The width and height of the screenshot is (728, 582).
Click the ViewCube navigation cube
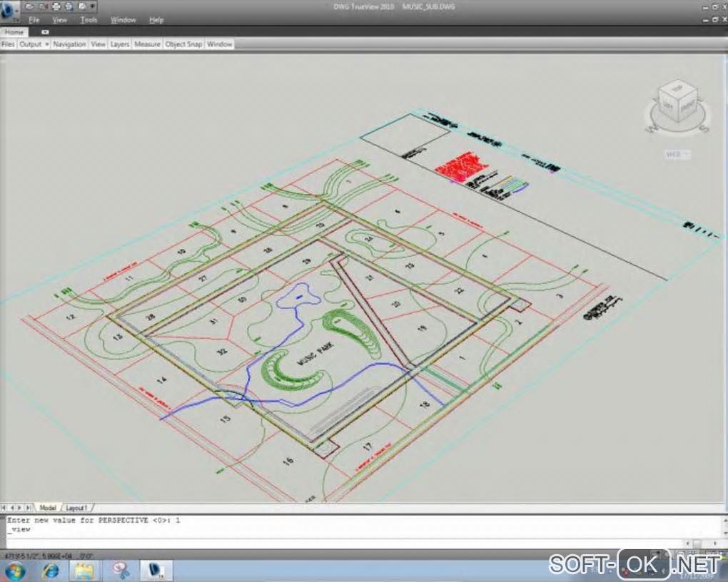pos(676,102)
